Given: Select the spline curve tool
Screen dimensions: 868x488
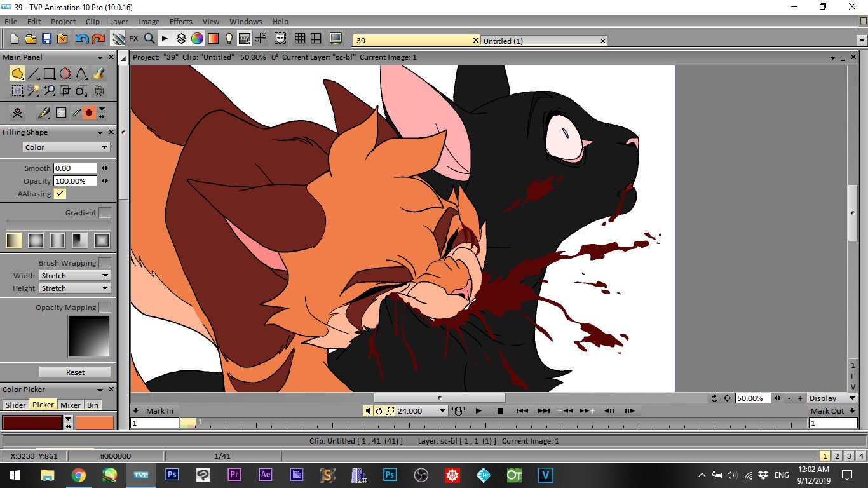Looking at the screenshot, I should [x=81, y=74].
